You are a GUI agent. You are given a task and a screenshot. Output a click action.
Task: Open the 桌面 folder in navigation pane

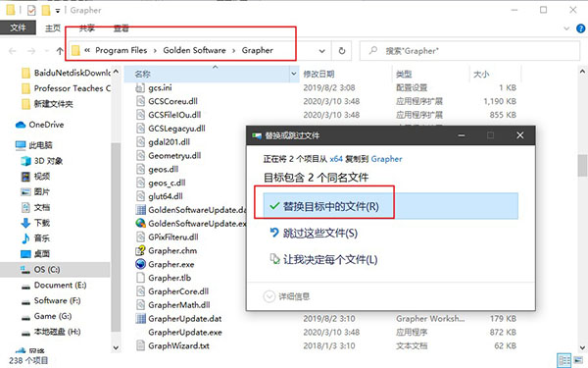[x=35, y=254]
